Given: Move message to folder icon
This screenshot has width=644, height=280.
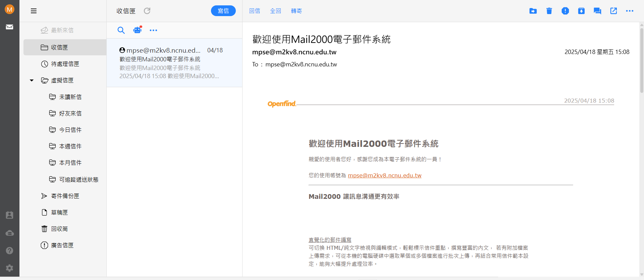Looking at the screenshot, I should coord(533,11).
